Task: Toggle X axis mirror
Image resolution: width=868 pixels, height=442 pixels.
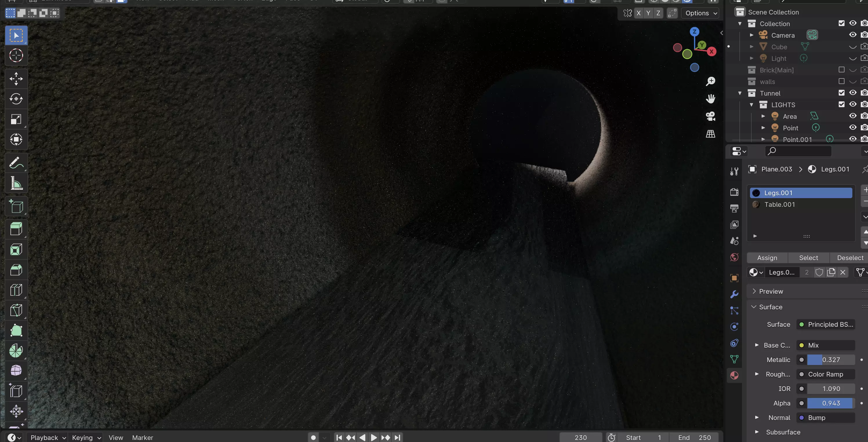Action: tap(638, 13)
